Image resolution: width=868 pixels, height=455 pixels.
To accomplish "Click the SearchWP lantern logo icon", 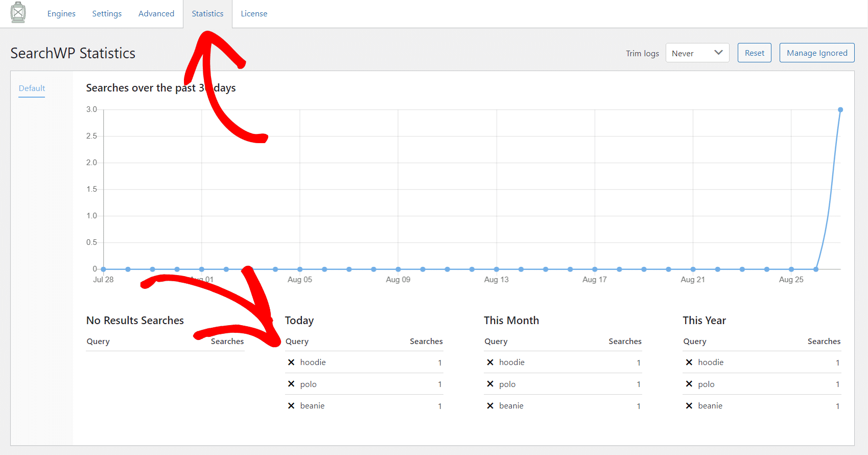I will tap(18, 13).
